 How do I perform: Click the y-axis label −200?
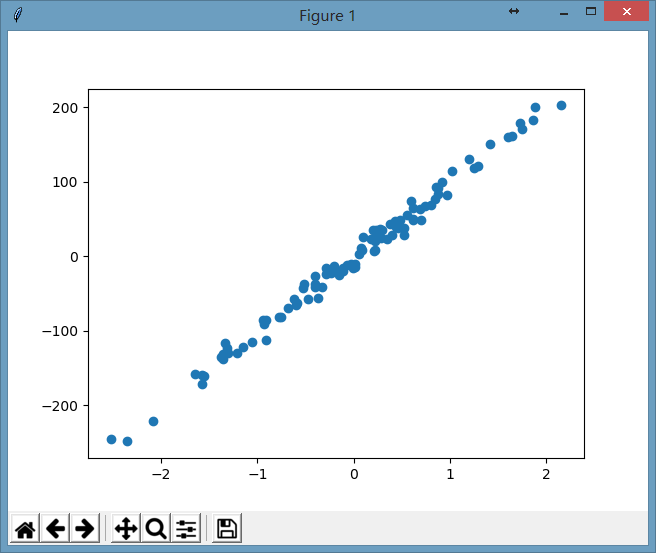[60, 406]
